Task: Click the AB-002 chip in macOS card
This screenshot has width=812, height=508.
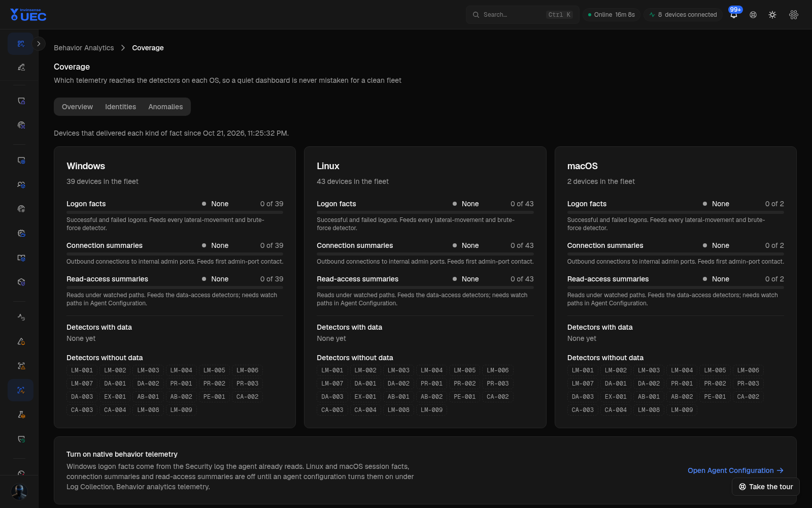Action: click(682, 397)
